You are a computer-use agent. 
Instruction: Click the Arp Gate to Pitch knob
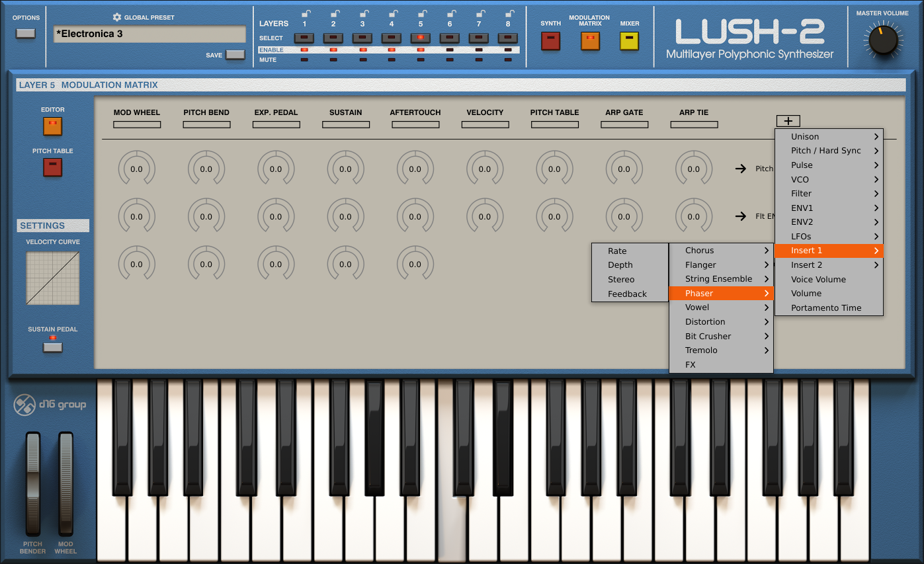624,169
